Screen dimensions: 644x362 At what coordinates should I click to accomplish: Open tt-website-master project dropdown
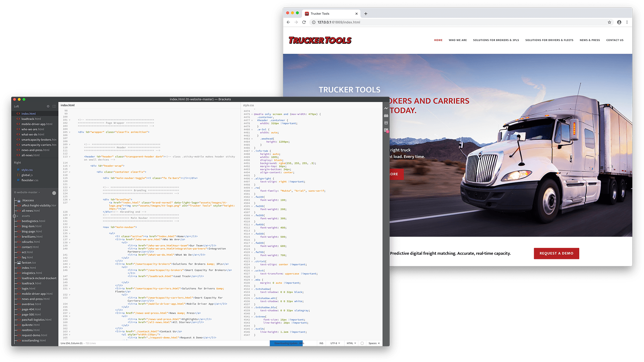(27, 192)
